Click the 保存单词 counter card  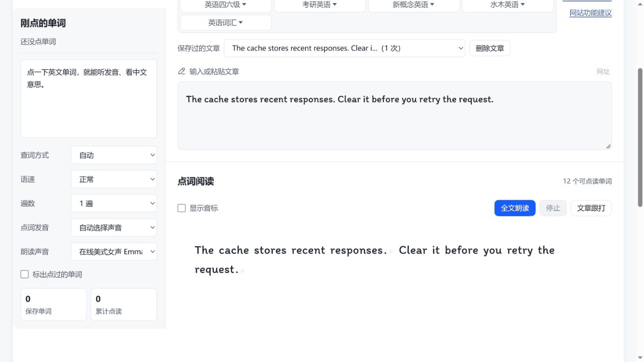53,305
